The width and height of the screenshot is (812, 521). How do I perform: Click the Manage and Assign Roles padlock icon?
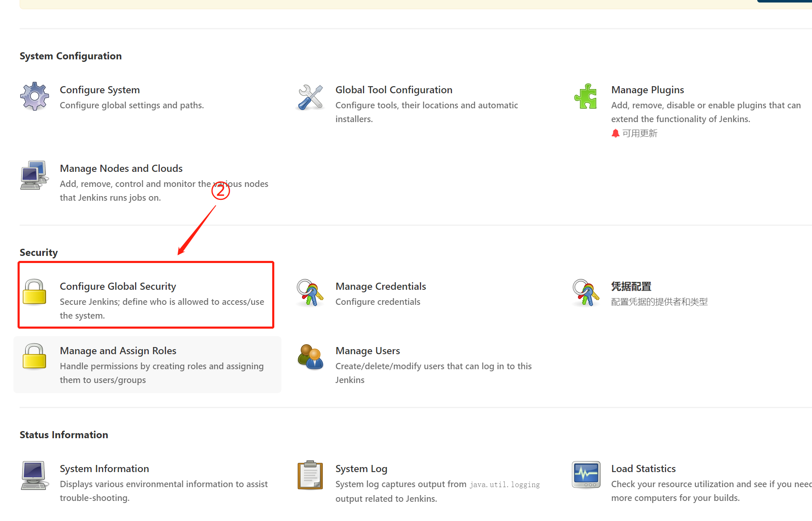34,356
